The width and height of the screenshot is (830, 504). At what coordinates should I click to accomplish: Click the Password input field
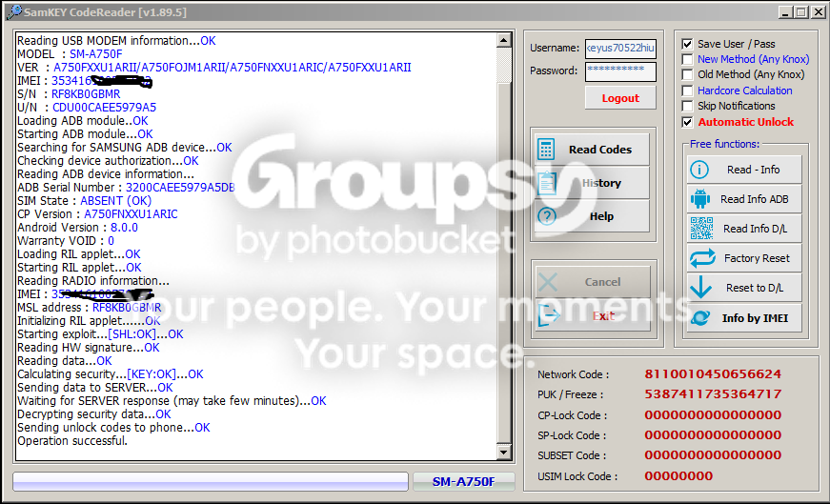click(620, 71)
